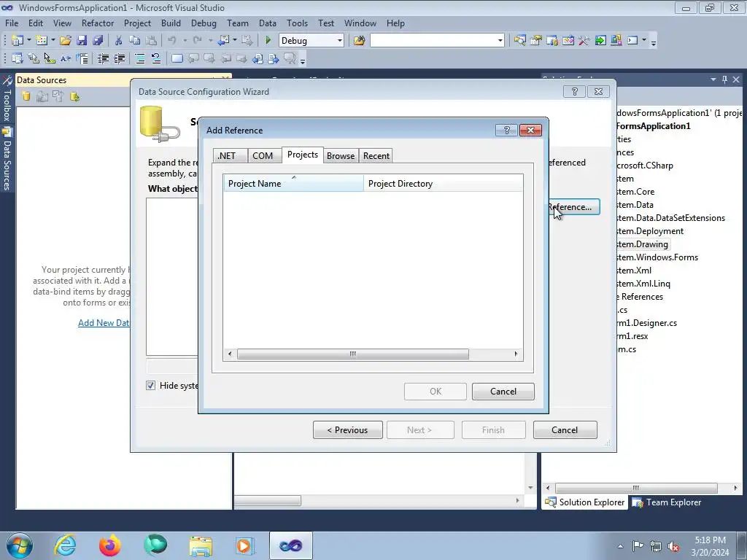747x560 pixels.
Task: Click help button in Add Reference dialog
Action: [506, 130]
